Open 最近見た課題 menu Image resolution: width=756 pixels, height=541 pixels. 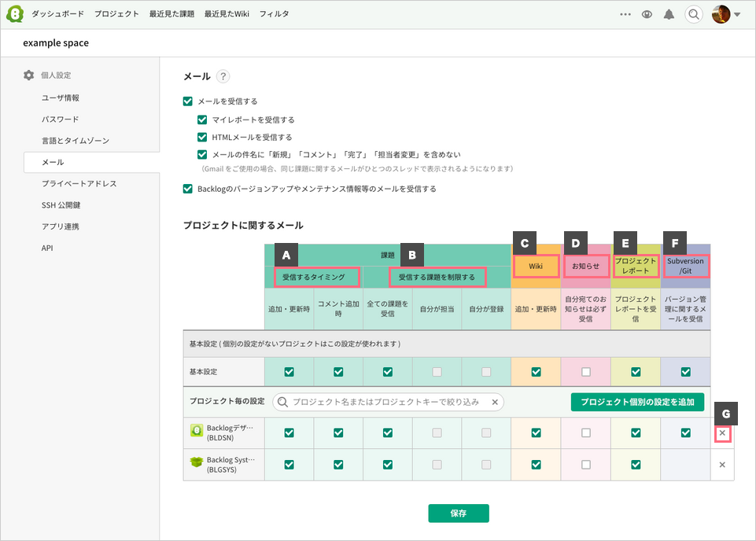pos(171,14)
